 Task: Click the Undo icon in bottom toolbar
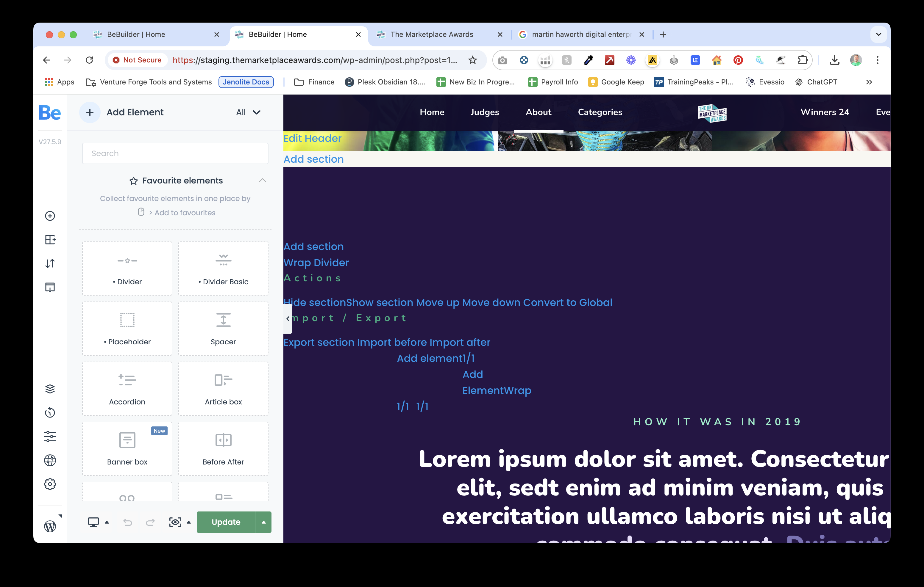(x=127, y=522)
